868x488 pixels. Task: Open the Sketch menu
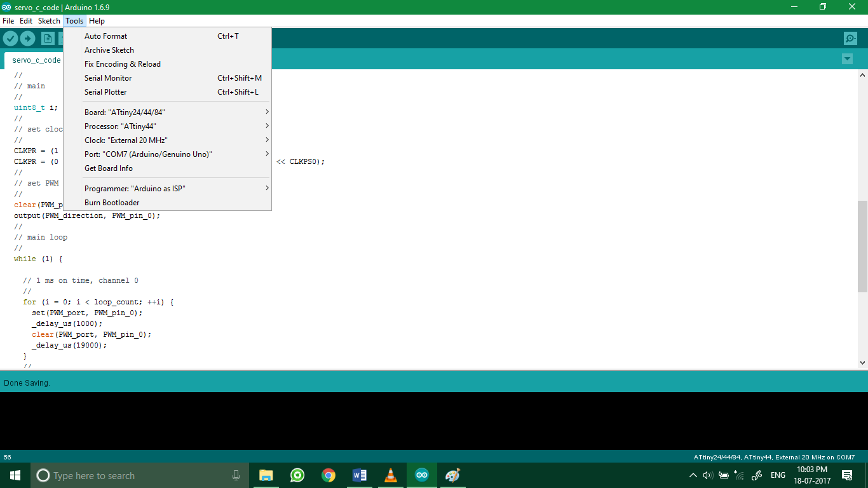[x=49, y=21]
